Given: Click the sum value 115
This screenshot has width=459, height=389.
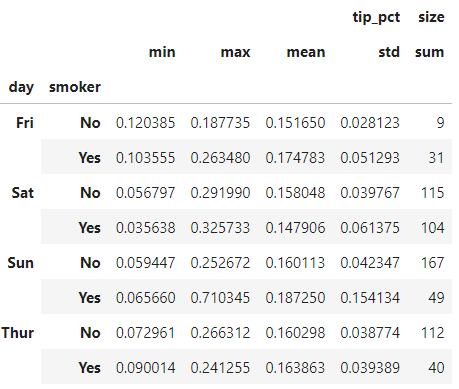Looking at the screenshot, I should [433, 193].
